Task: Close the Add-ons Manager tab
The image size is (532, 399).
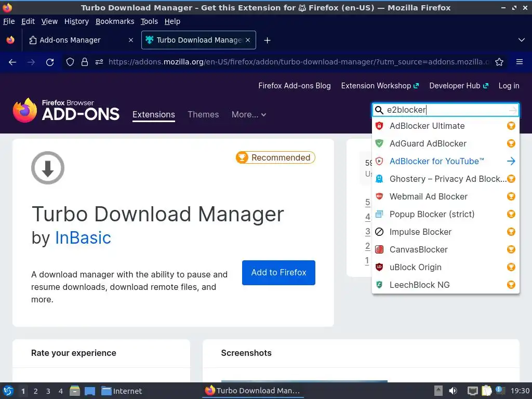Action: point(131,40)
